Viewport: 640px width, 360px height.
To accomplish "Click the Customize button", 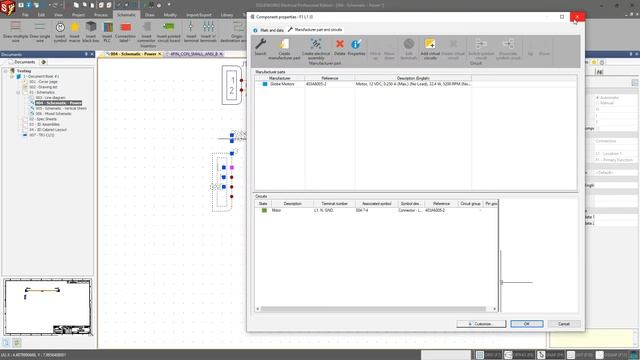I will 481,324.
